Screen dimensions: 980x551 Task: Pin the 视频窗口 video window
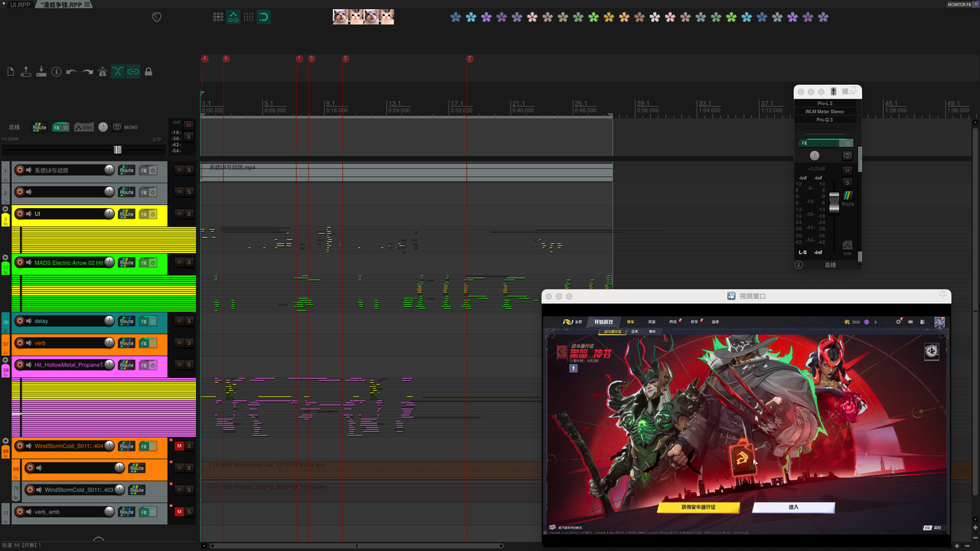pos(942,295)
